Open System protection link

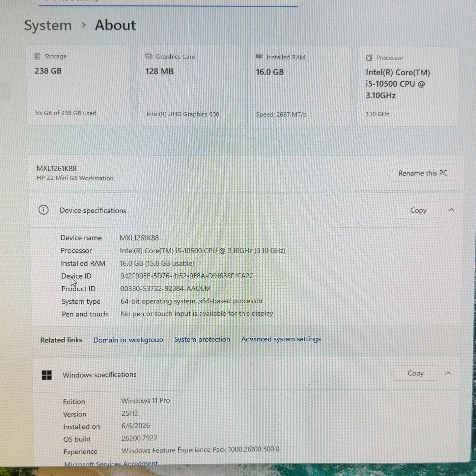pyautogui.click(x=202, y=339)
